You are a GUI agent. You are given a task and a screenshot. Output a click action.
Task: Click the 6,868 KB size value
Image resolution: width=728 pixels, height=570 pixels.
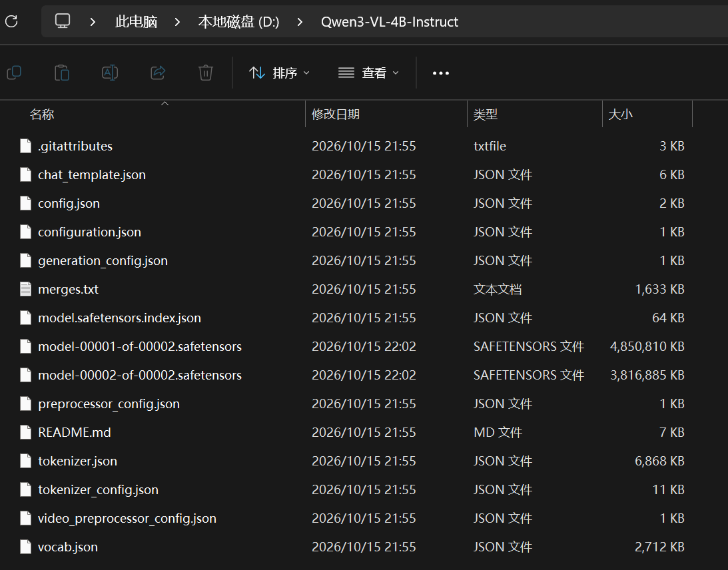(660, 461)
